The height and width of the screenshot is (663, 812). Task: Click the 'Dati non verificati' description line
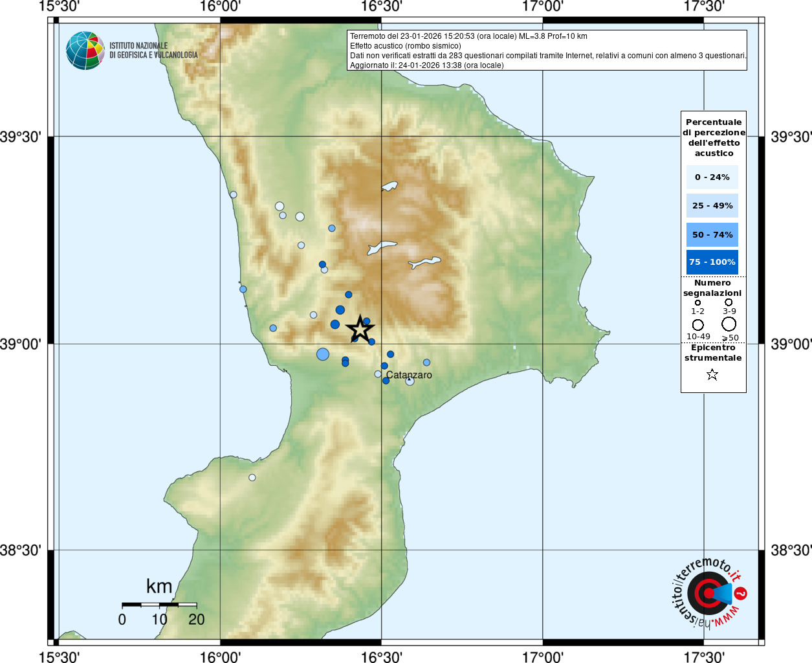[548, 56]
